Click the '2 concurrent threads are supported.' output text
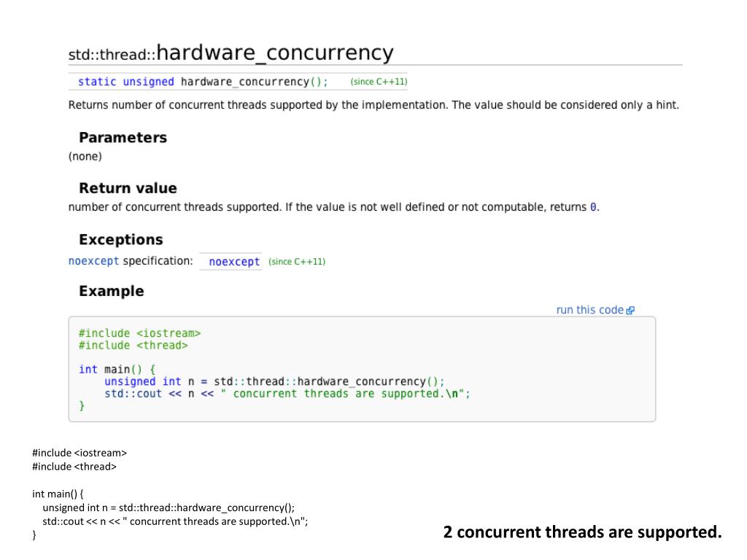This screenshot has height=560, width=747. 583,532
